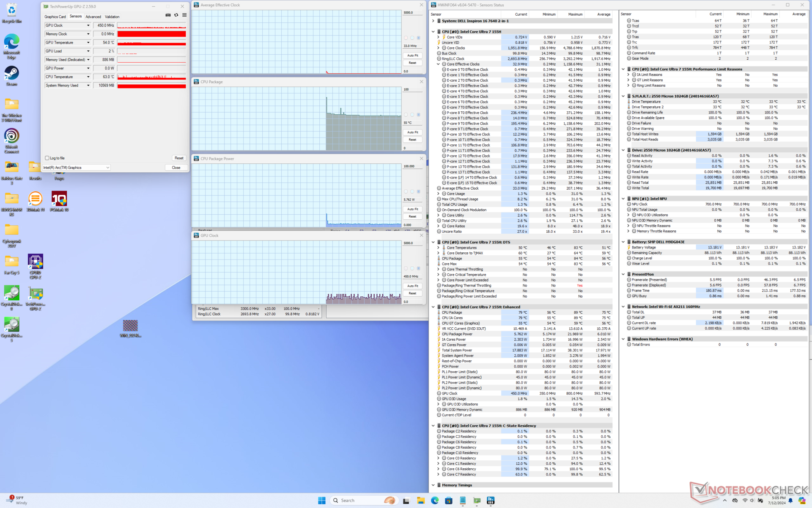The image size is (812, 508).
Task: Switch to the Graphics Card tab
Action: [55, 17]
